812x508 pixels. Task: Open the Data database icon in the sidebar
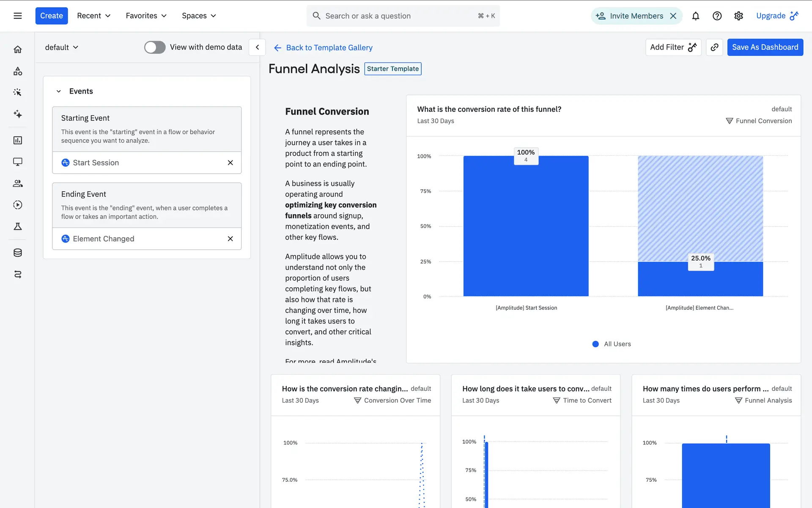[x=17, y=253]
